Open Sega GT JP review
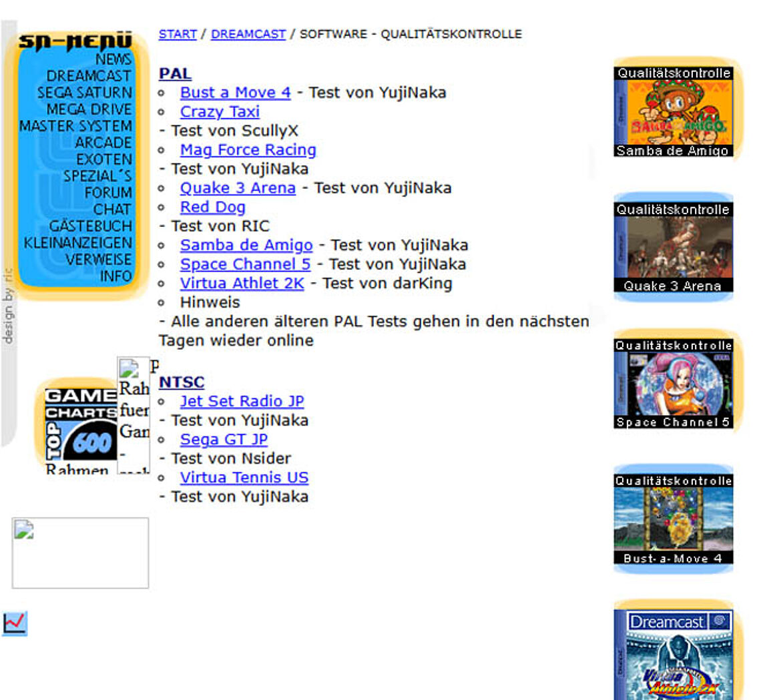This screenshot has height=700, width=761. click(x=224, y=440)
